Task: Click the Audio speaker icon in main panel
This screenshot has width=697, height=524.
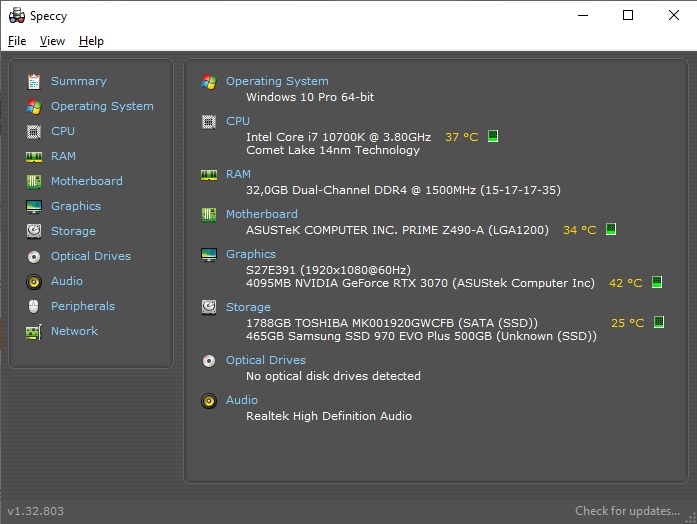Action: (x=209, y=401)
